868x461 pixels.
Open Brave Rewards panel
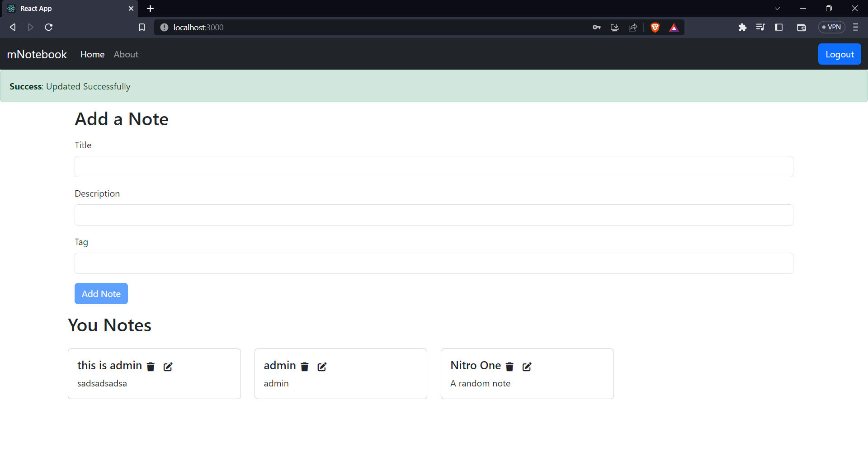click(x=674, y=27)
